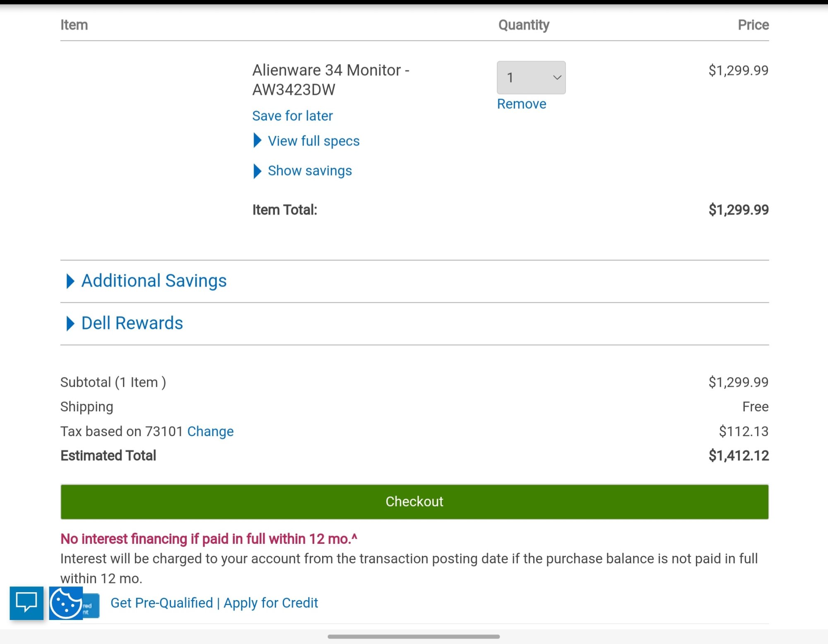Click the Estimated Total amount $1,412.12

738,456
